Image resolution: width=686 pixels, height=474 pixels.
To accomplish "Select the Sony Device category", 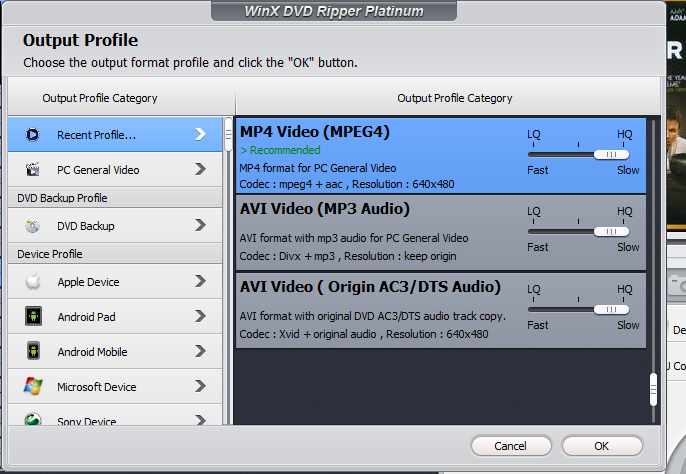I will [115, 415].
